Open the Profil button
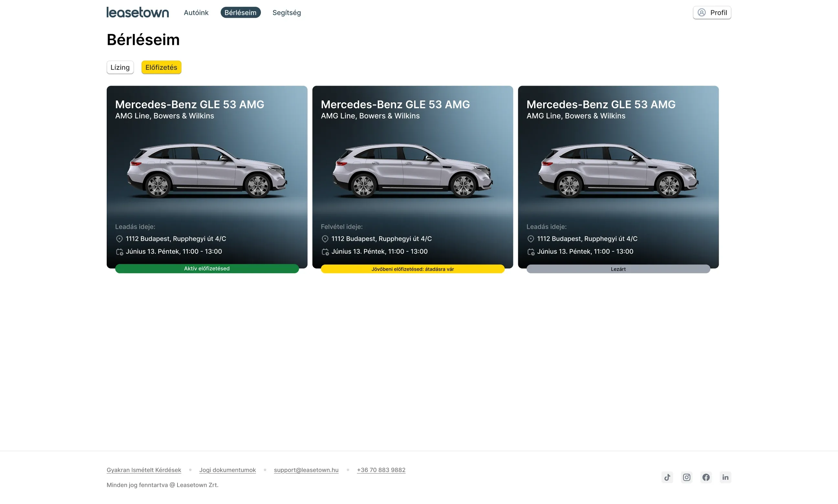838x504 pixels. coord(712,13)
